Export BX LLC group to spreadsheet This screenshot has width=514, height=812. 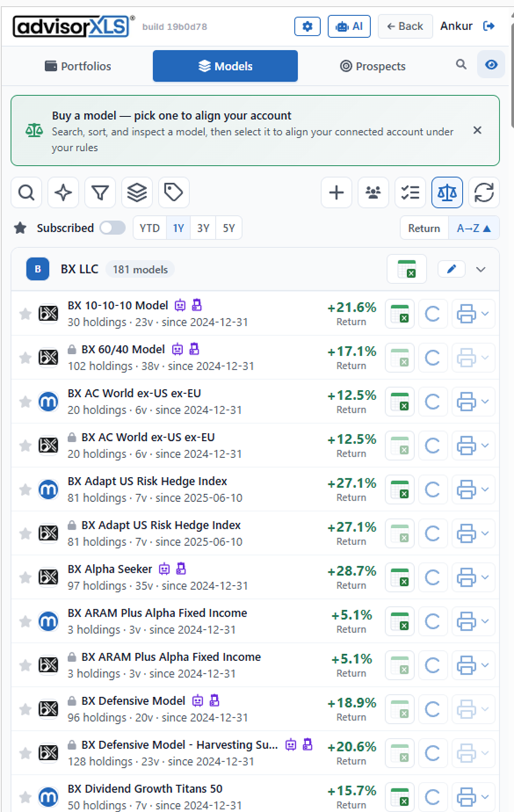[x=406, y=269]
